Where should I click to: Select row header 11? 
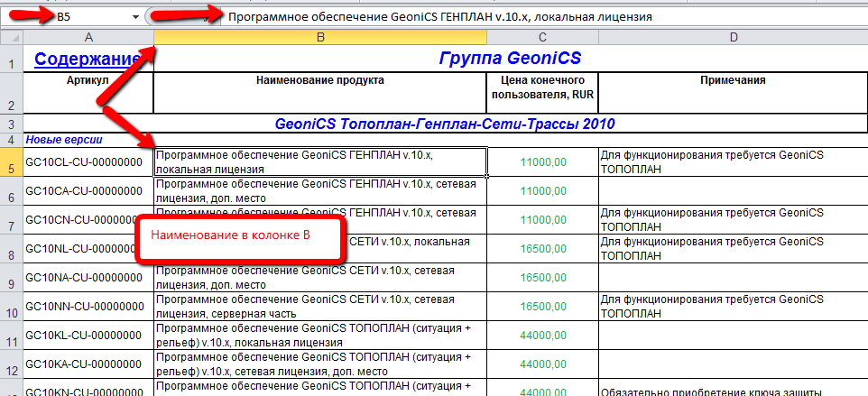[x=12, y=335]
